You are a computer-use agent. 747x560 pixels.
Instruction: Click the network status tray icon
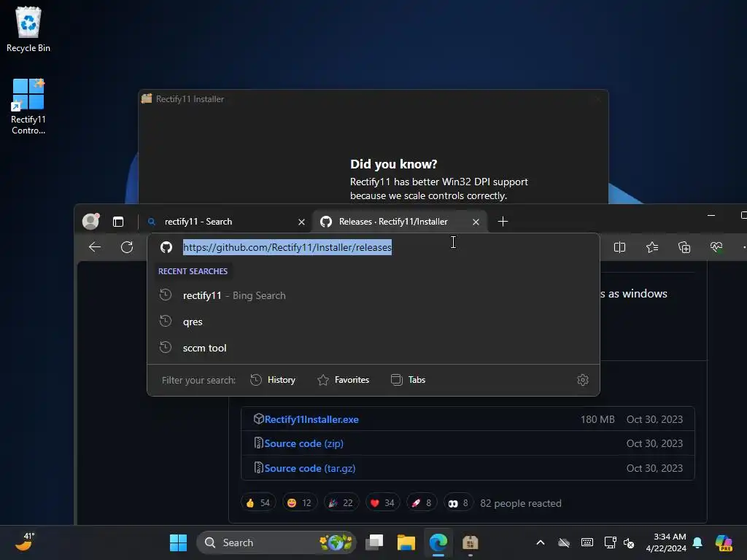(610, 542)
